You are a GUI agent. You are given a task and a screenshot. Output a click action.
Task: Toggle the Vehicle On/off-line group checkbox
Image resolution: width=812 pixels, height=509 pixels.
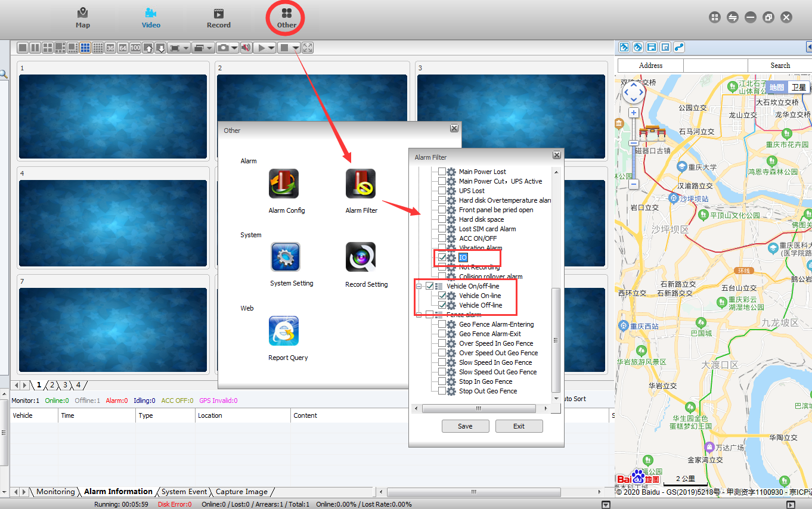tap(429, 286)
